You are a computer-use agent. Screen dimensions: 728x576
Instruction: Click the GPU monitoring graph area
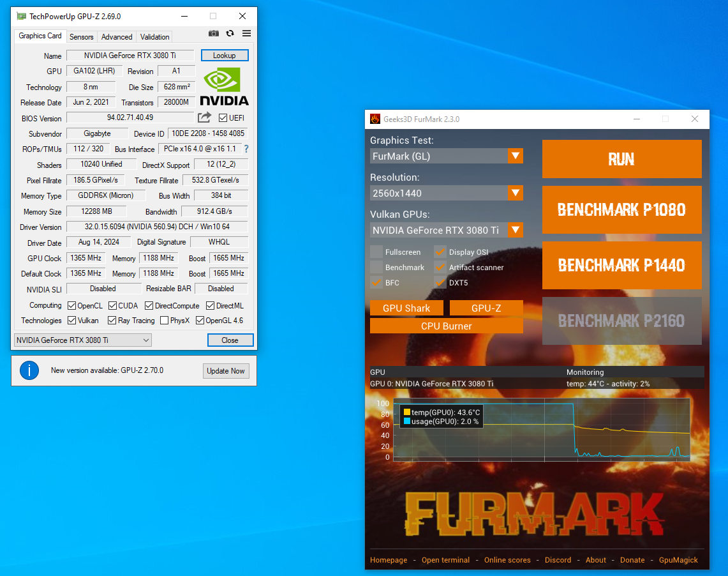pyautogui.click(x=542, y=430)
